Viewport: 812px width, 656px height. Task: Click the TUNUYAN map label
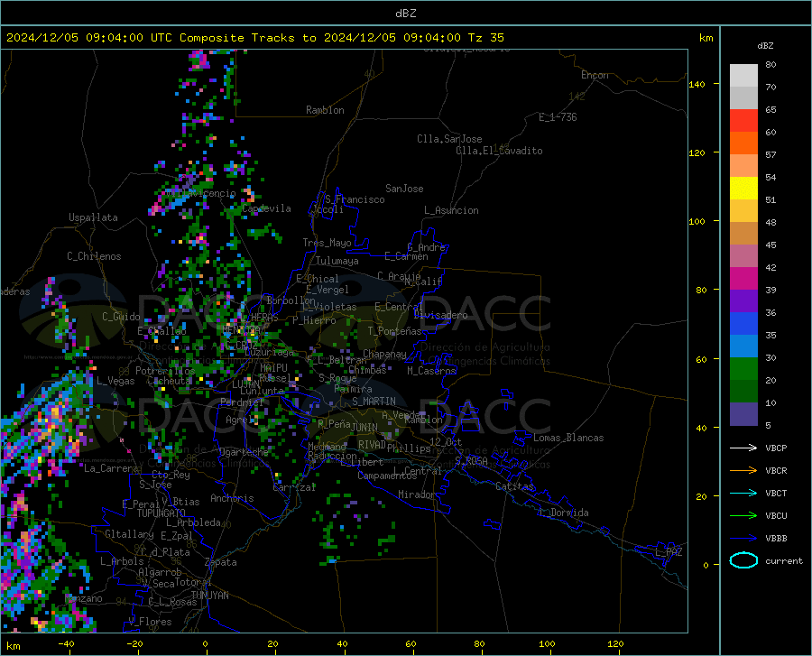pos(209,596)
